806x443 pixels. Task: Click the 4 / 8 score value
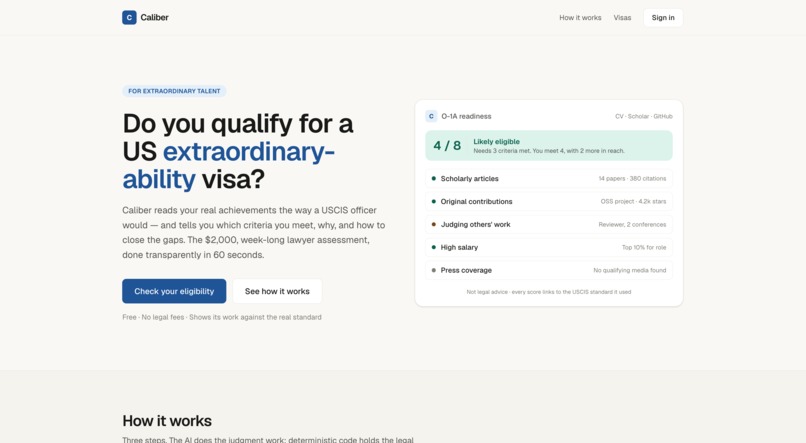pos(447,145)
